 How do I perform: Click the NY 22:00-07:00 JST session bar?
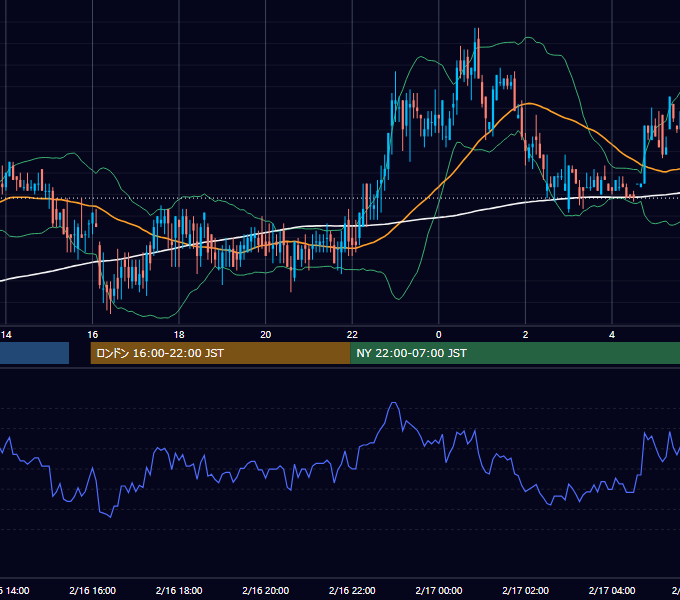coord(515,353)
